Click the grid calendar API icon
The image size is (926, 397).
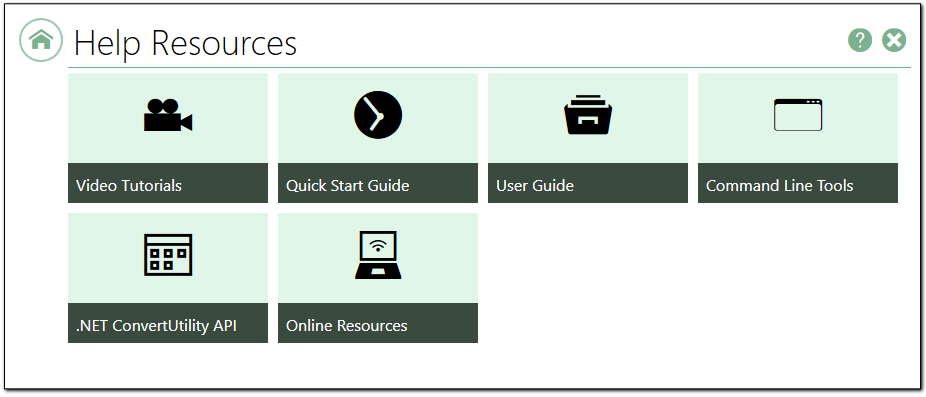pyautogui.click(x=168, y=255)
